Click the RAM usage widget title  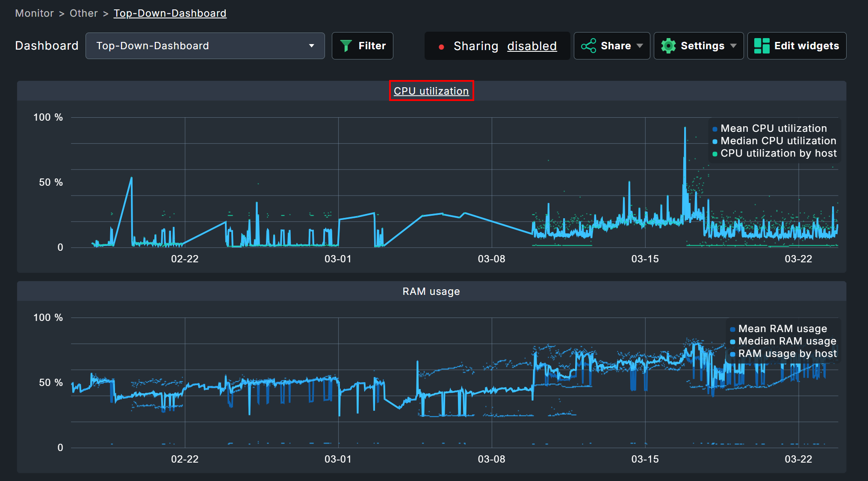[x=431, y=291]
